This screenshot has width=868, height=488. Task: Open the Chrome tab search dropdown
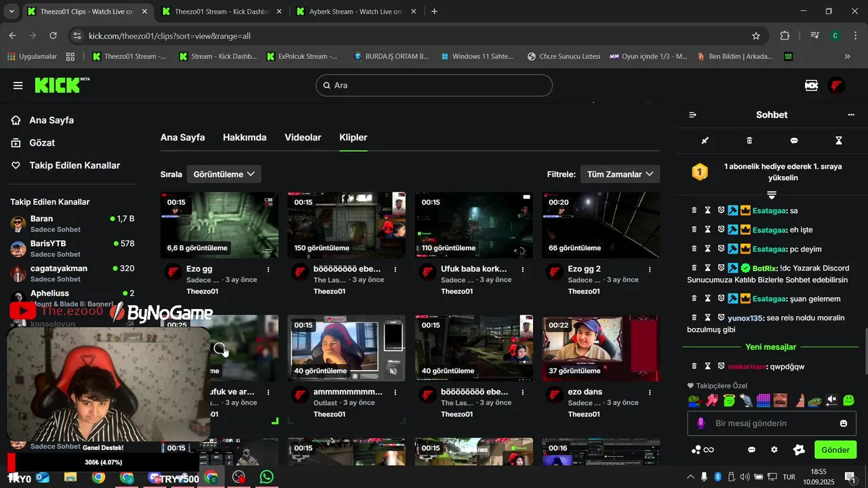[12, 12]
